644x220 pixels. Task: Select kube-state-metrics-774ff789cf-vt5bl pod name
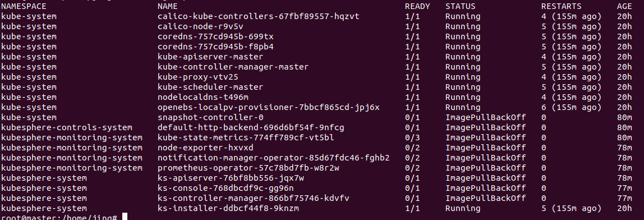coord(246,137)
